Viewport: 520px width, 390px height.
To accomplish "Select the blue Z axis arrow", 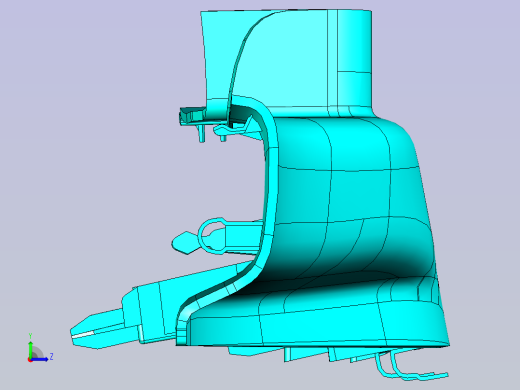I will 40,359.
